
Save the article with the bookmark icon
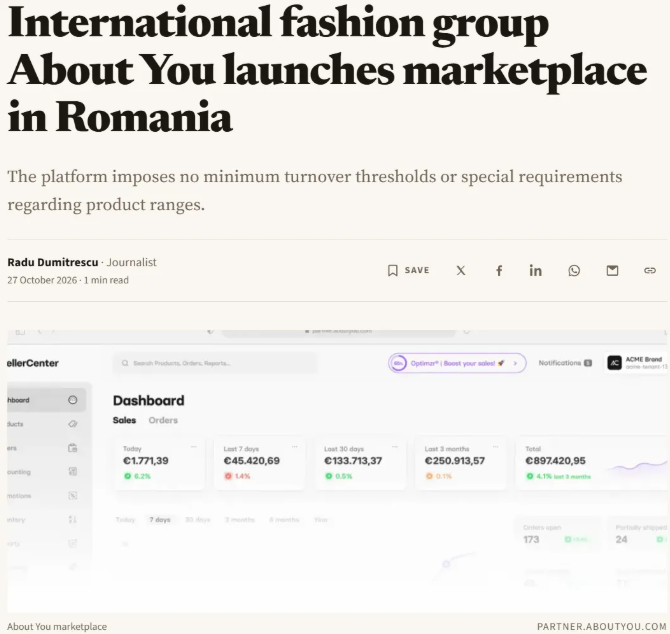tap(392, 270)
